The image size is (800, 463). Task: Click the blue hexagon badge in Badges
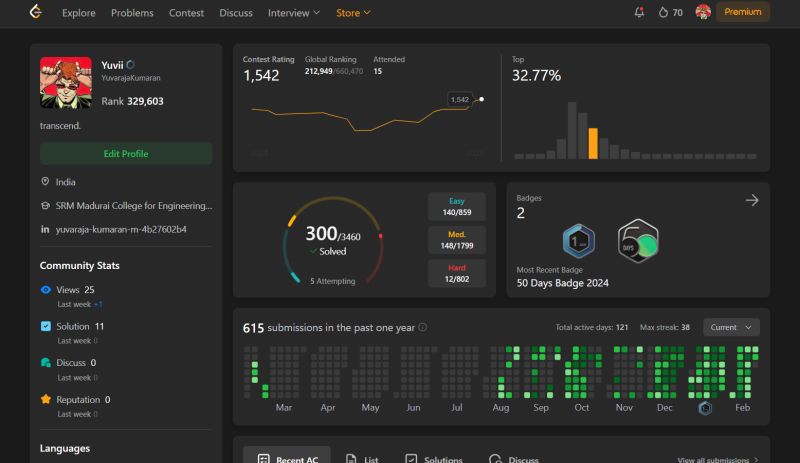point(579,240)
